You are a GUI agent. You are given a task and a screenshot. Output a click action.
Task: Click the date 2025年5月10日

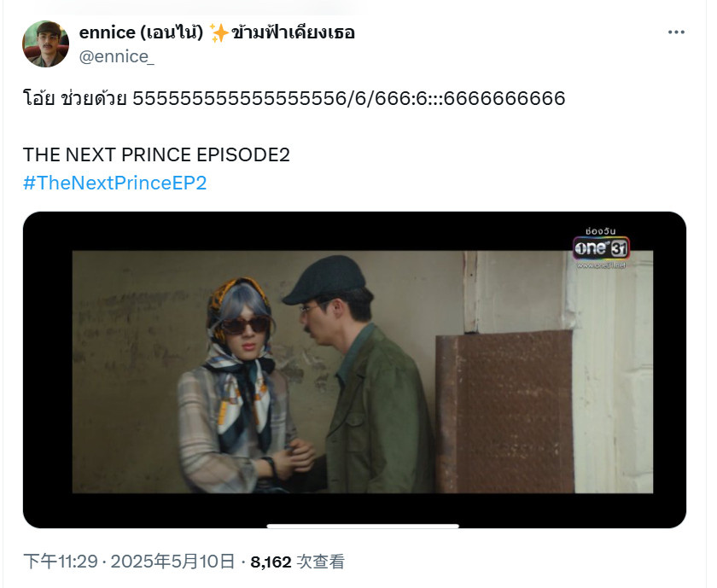[172, 562]
